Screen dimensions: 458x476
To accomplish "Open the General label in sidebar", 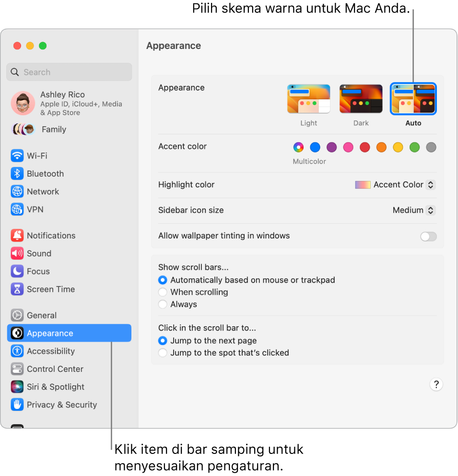I will click(x=42, y=315).
